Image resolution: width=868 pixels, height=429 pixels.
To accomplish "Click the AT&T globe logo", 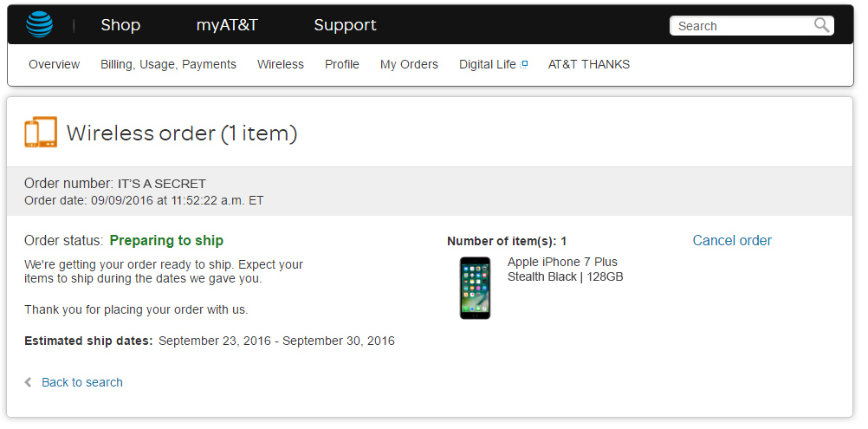I will pos(39,25).
